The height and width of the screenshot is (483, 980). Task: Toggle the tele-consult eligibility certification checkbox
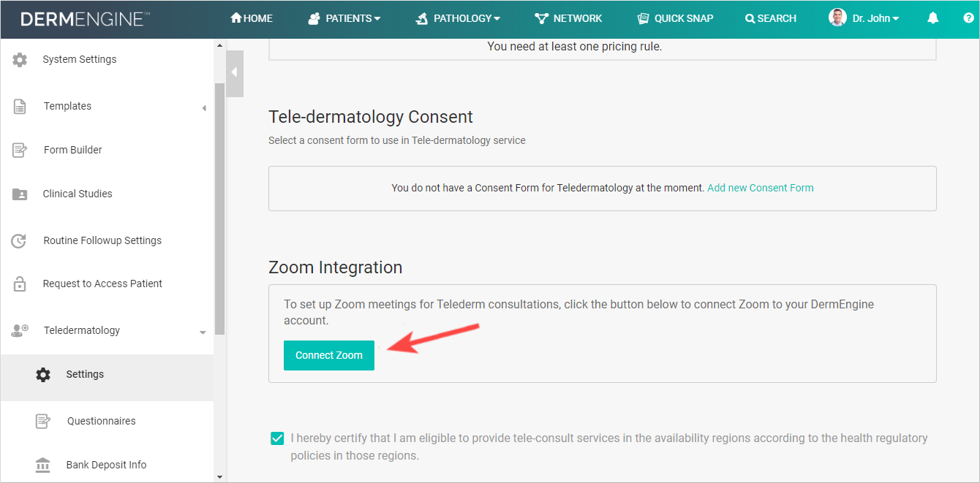coord(277,438)
